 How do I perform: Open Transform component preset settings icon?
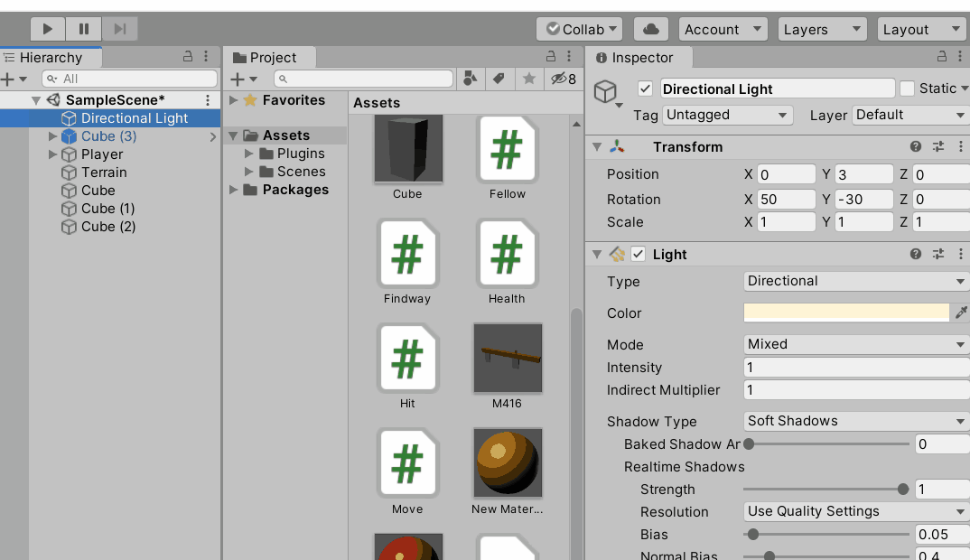point(938,146)
